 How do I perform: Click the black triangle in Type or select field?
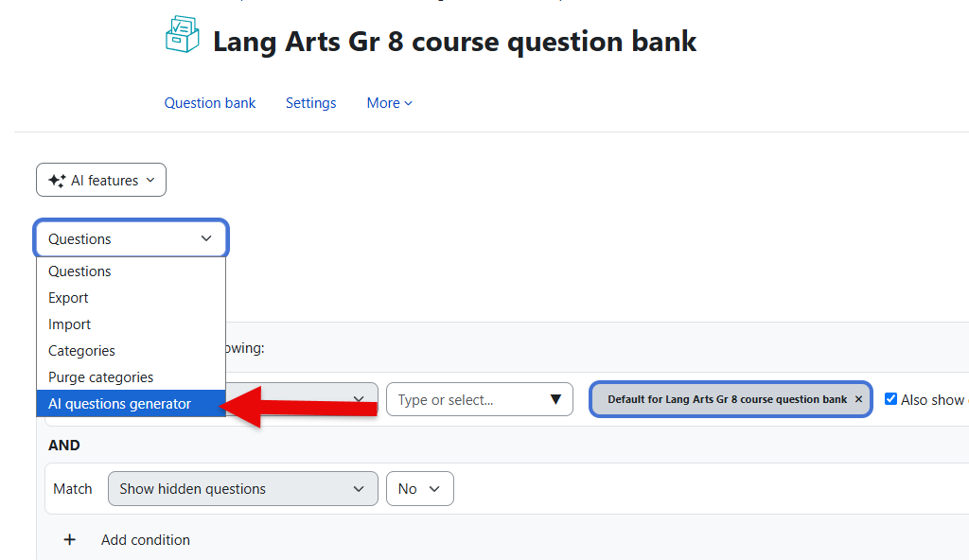(555, 400)
